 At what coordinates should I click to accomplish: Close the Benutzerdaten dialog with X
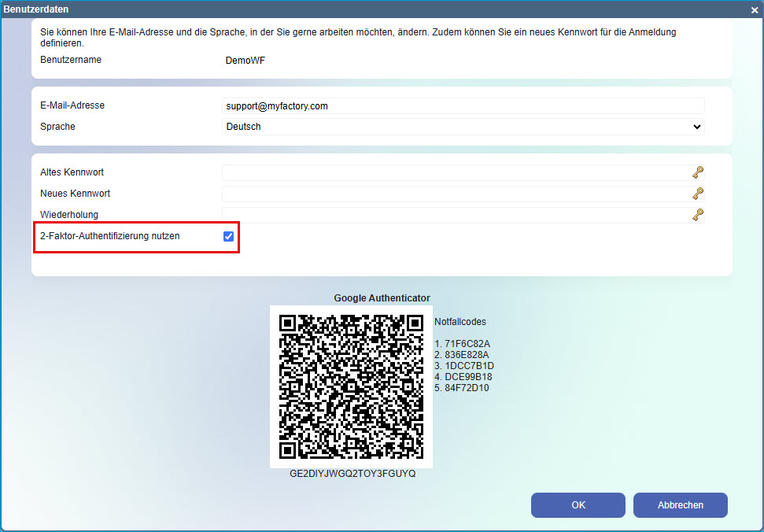pyautogui.click(x=755, y=9)
